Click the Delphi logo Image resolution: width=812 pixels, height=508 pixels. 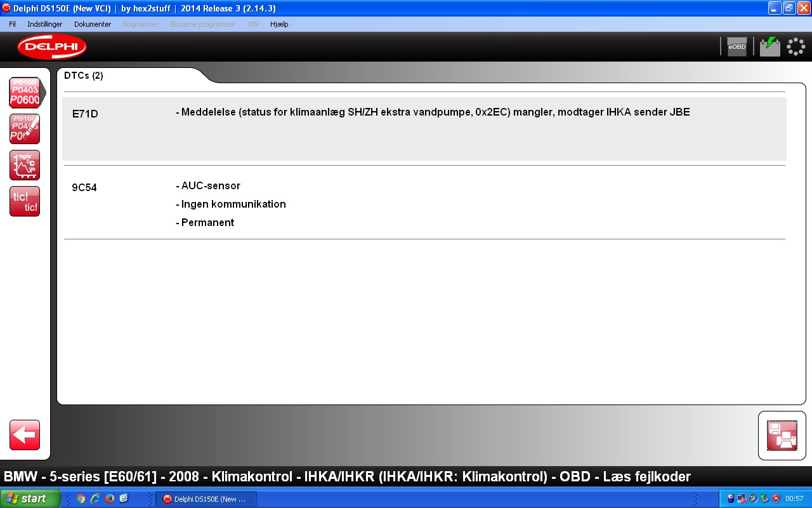tap(52, 47)
